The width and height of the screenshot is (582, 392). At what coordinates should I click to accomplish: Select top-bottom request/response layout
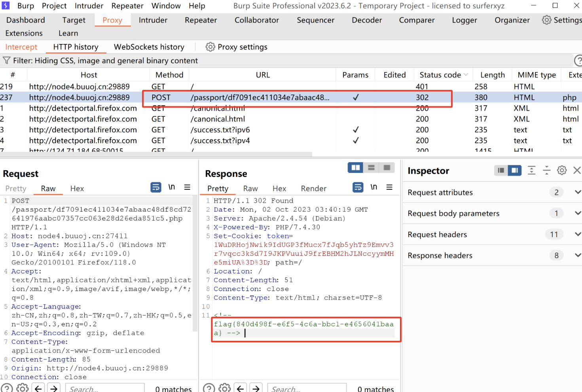tap(371, 168)
